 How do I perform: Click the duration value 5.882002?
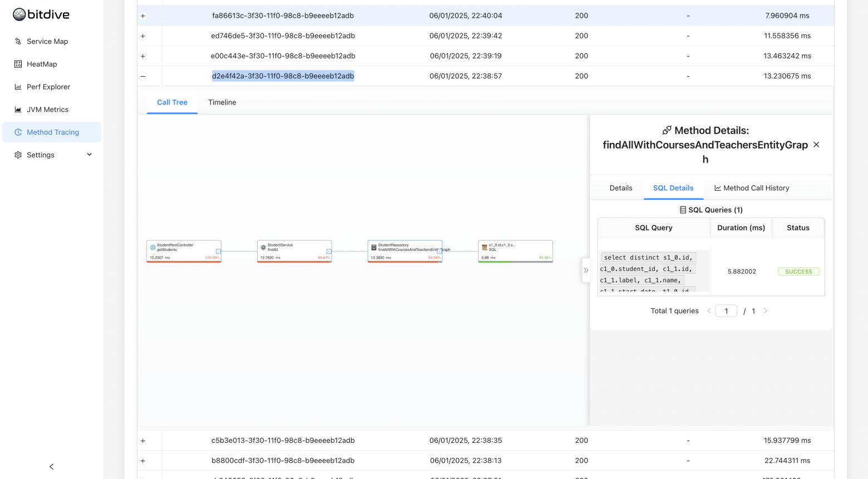pos(742,271)
